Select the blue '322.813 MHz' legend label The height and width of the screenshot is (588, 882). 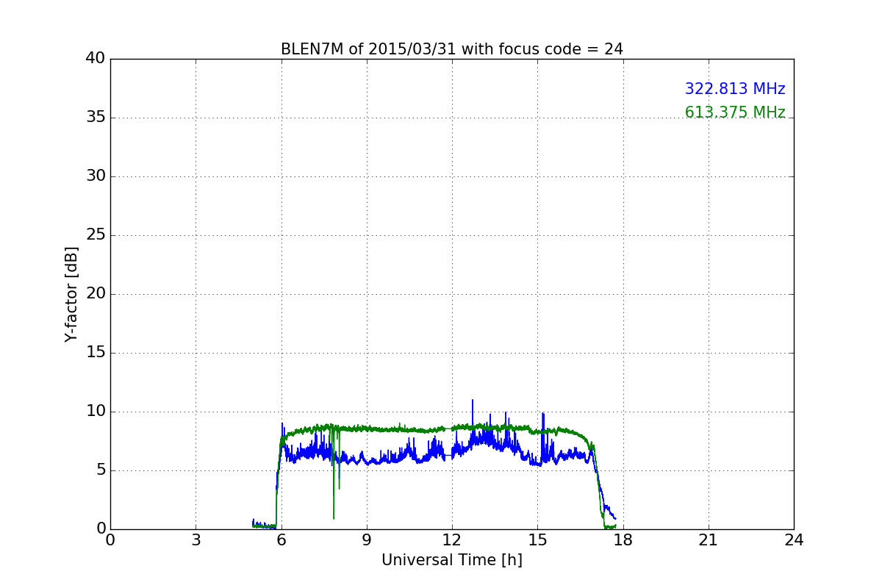[735, 89]
